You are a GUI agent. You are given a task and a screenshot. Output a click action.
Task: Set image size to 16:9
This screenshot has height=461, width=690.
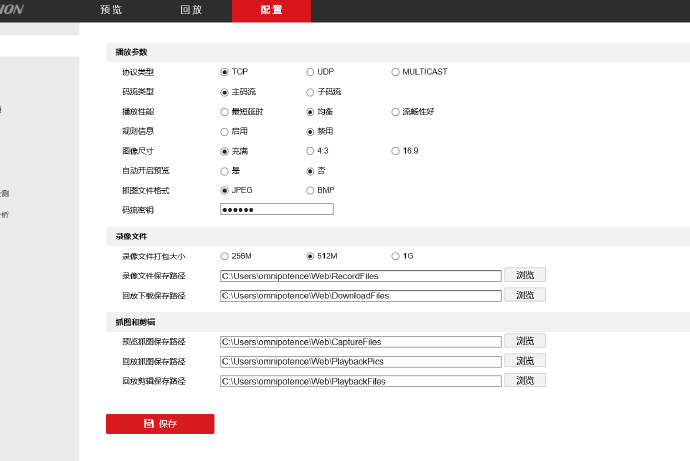[x=395, y=151]
